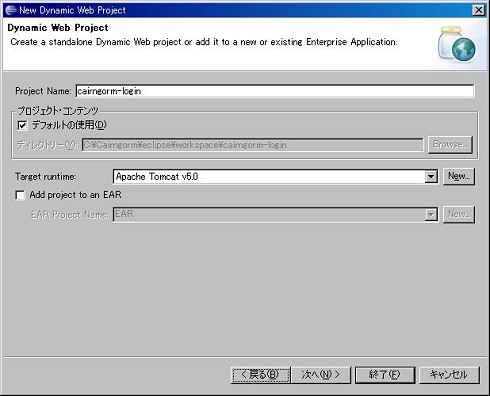Proceed with the 次へ(N) button

point(321,375)
